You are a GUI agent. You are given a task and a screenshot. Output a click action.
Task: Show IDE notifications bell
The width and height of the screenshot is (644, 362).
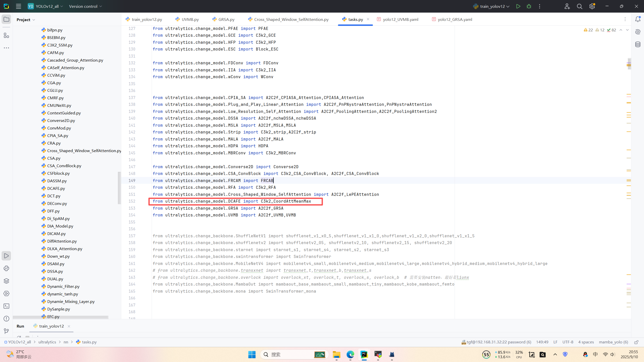[x=638, y=19]
